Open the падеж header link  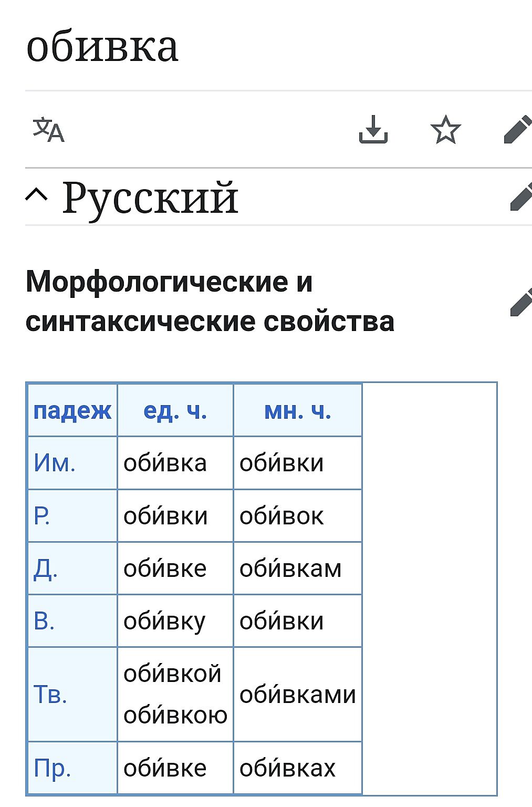[72, 410]
